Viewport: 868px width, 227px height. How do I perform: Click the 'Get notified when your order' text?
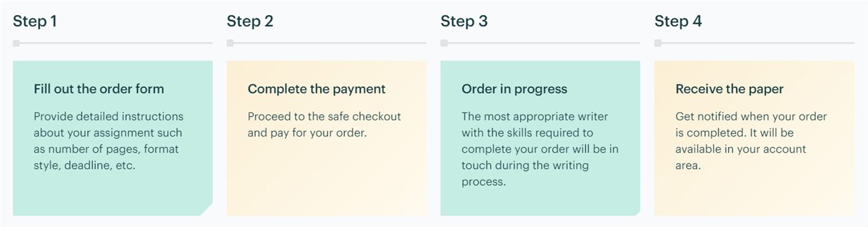(x=751, y=141)
